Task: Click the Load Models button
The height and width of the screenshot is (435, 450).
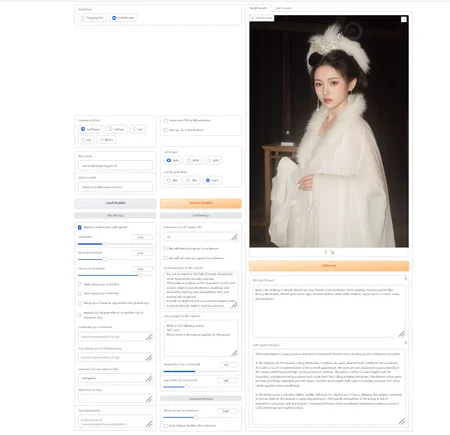Action: coord(115,203)
